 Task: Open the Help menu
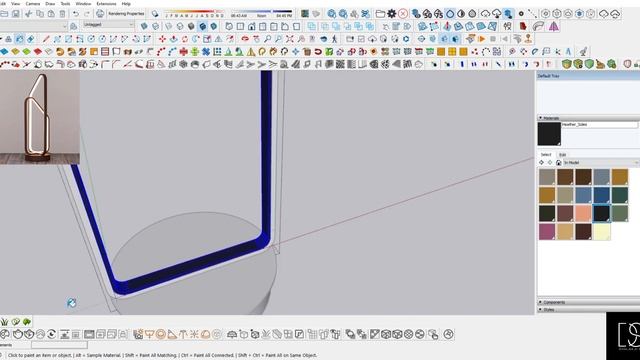pos(126,3)
